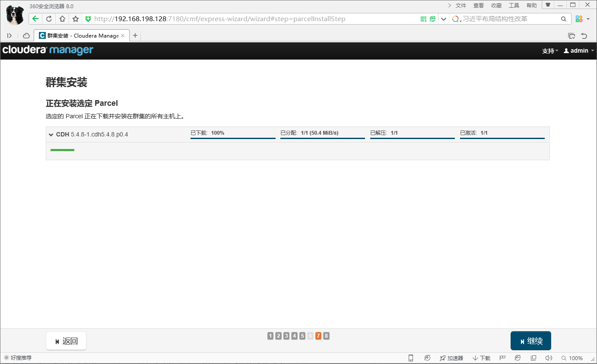
Task: Go back with the browser back arrow
Action: (35, 19)
